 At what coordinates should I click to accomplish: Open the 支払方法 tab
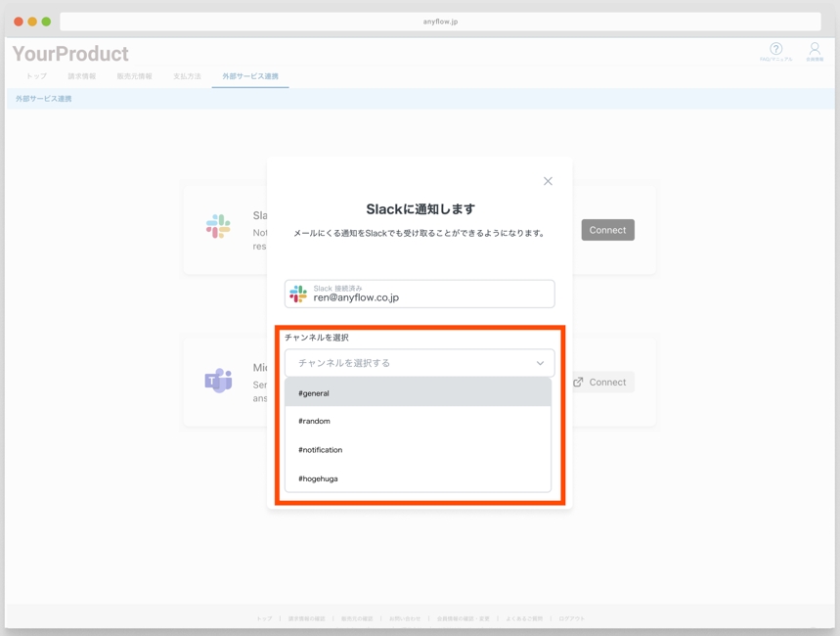tap(187, 76)
